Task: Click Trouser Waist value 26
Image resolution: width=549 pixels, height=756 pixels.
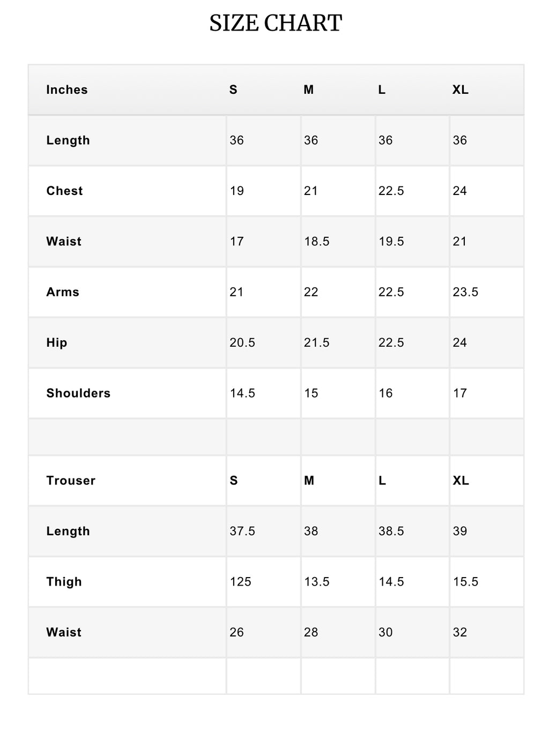Action: pyautogui.click(x=236, y=633)
